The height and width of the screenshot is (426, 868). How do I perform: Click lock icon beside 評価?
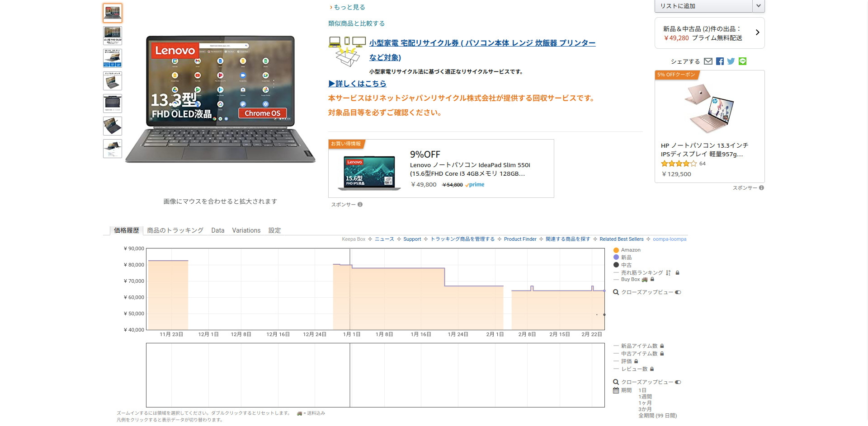(x=636, y=361)
